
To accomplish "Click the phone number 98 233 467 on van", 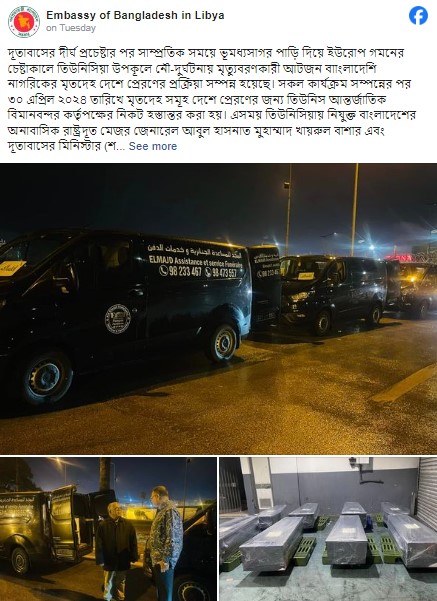I will pyautogui.click(x=180, y=271).
